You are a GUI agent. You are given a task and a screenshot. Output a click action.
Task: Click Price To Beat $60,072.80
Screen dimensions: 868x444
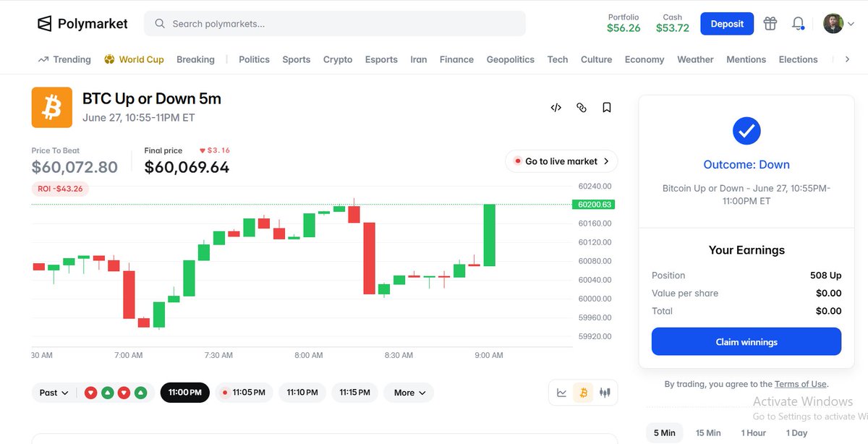click(x=75, y=167)
